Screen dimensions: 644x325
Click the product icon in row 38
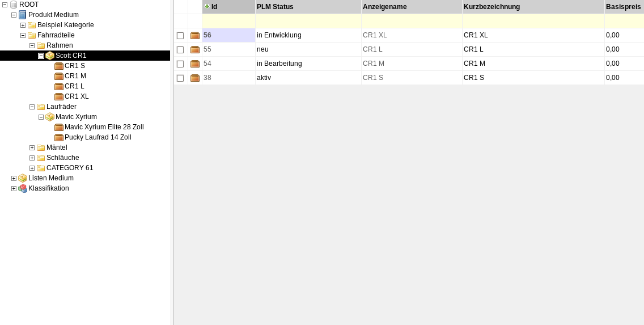(x=195, y=78)
